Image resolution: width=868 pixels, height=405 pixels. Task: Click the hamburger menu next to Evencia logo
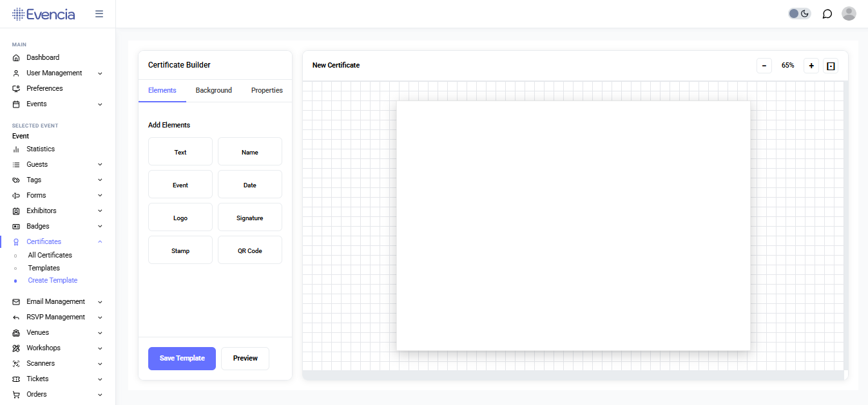click(x=99, y=13)
